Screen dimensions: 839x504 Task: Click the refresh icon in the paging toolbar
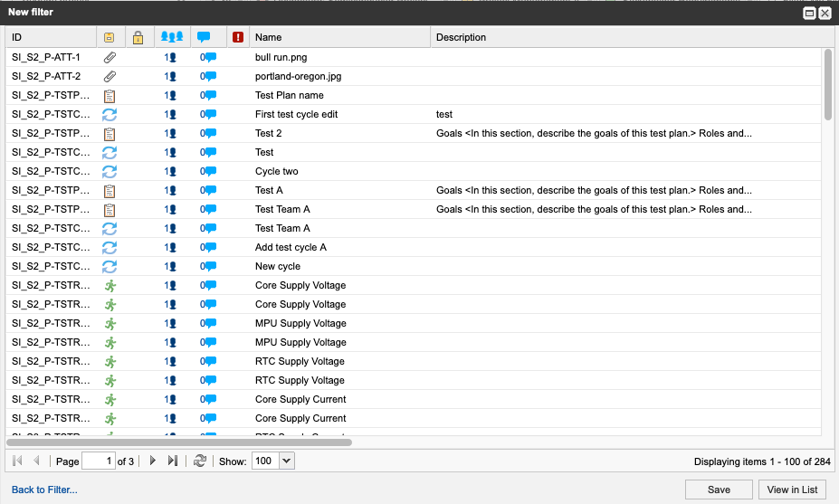pos(201,461)
